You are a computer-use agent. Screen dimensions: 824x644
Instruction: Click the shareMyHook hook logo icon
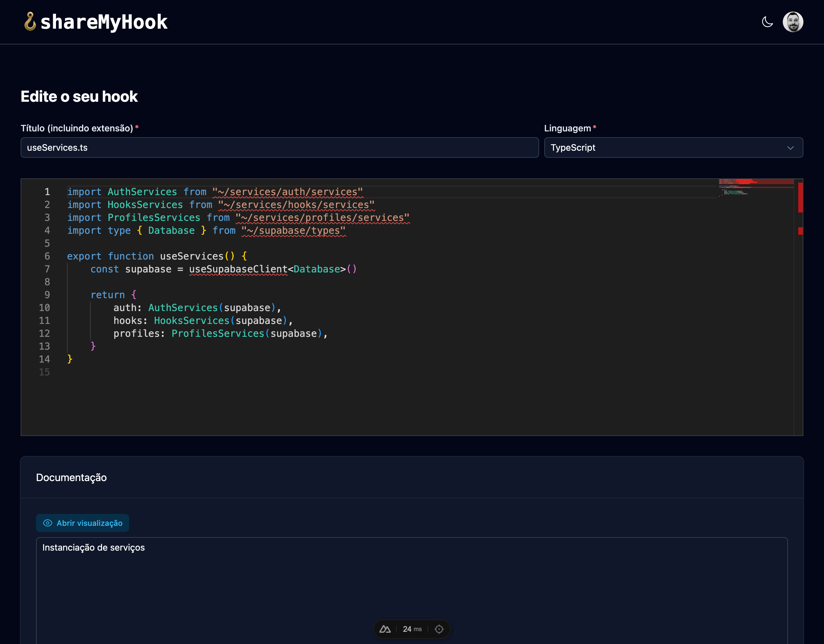(x=30, y=22)
